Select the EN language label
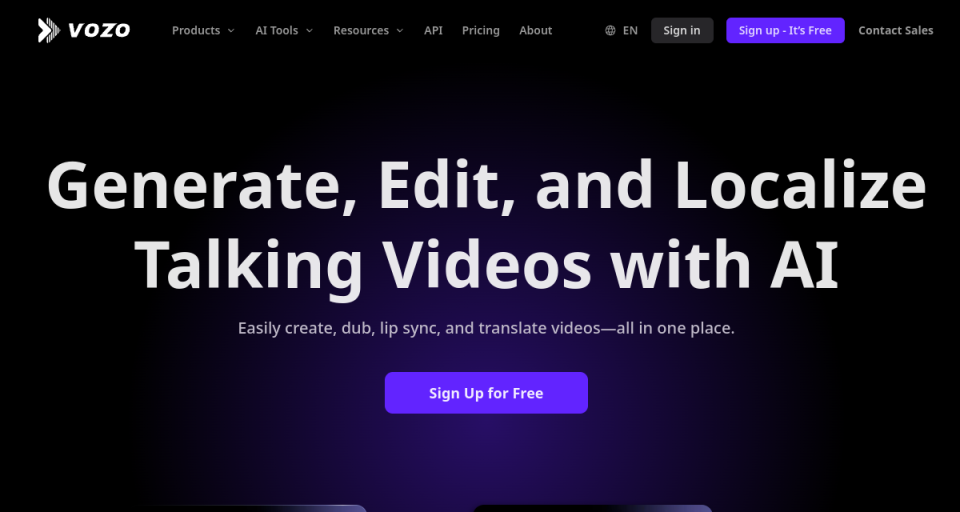The height and width of the screenshot is (512, 960). (x=630, y=31)
